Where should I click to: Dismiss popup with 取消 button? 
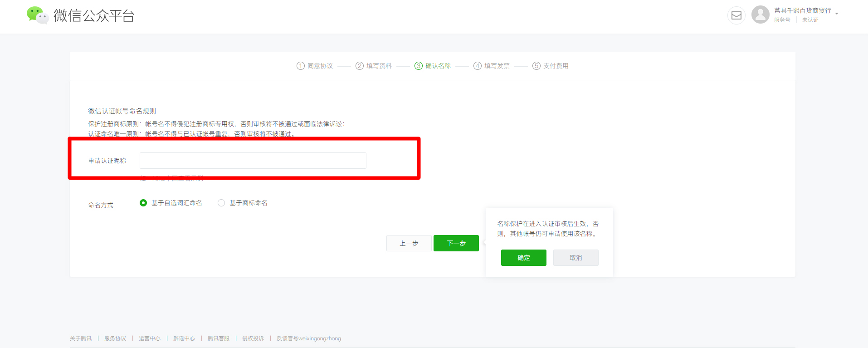tap(576, 258)
